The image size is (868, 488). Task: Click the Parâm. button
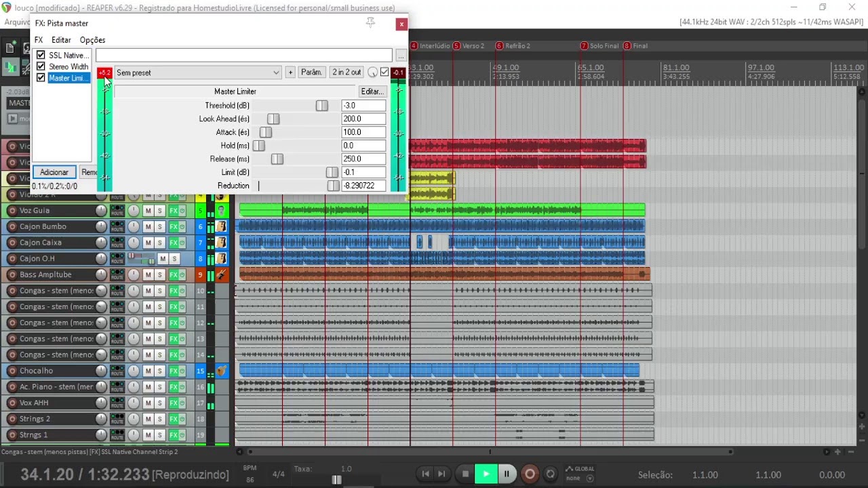(311, 73)
